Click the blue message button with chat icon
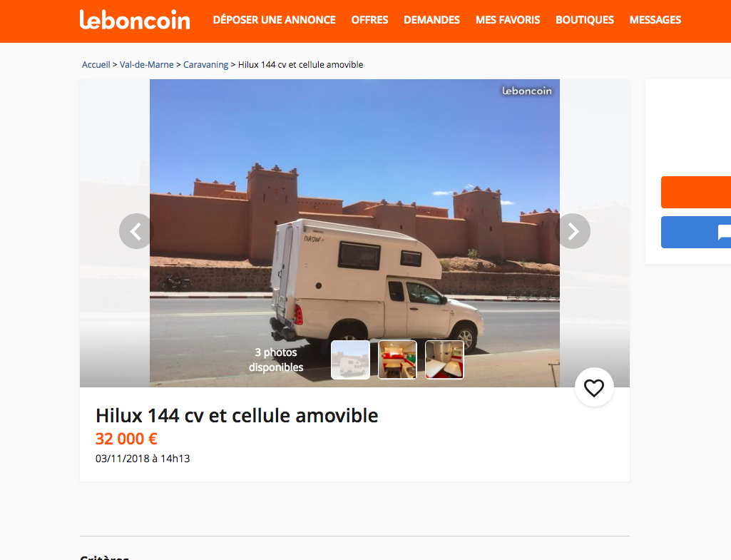 tap(696, 233)
